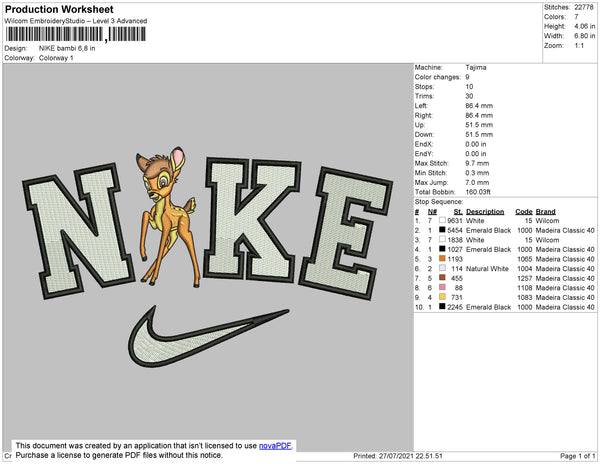Click the Max Jump value '7.0 mm'
Image resolution: width=600 pixels, height=464 pixels.
click(477, 182)
